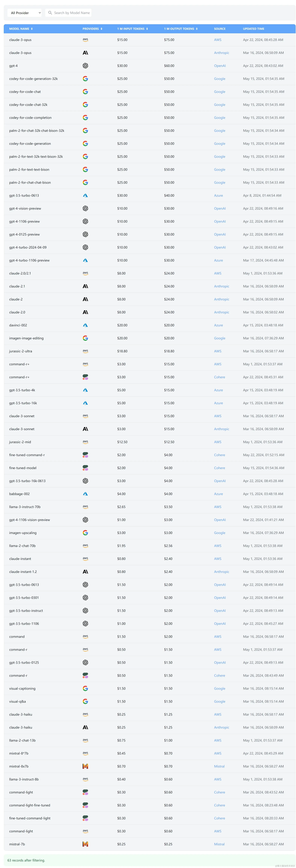Screen dimensions: 296x868
Task: Open the Azure source link for babbage-002
Action: click(x=218, y=494)
